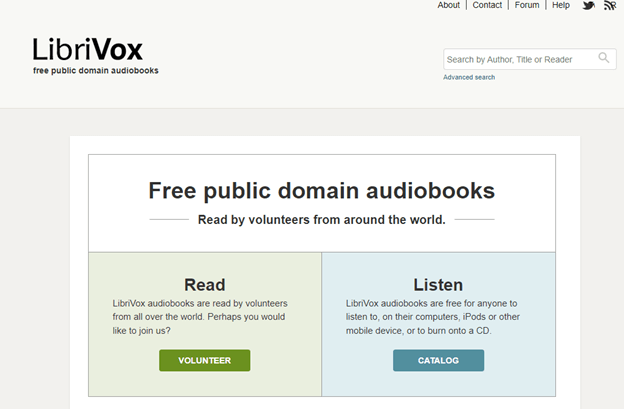Image resolution: width=624 pixels, height=409 pixels.
Task: Click the 'Read' section heading
Action: (x=205, y=285)
